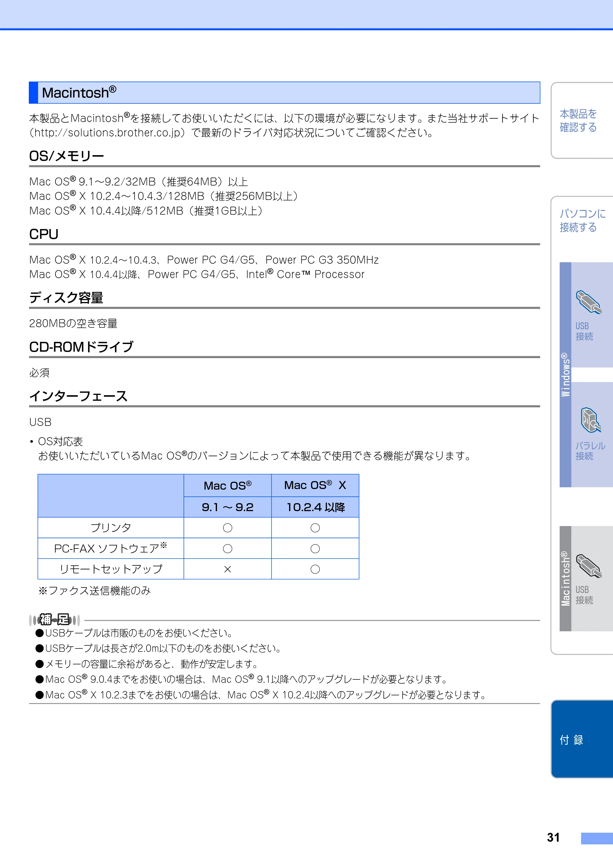Viewport: 613px width, 868px height.
Task: Click the page number 31
Action: point(553,837)
